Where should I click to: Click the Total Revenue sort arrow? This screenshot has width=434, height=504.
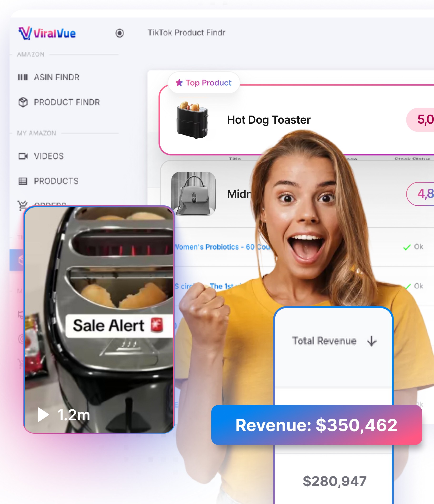(372, 341)
